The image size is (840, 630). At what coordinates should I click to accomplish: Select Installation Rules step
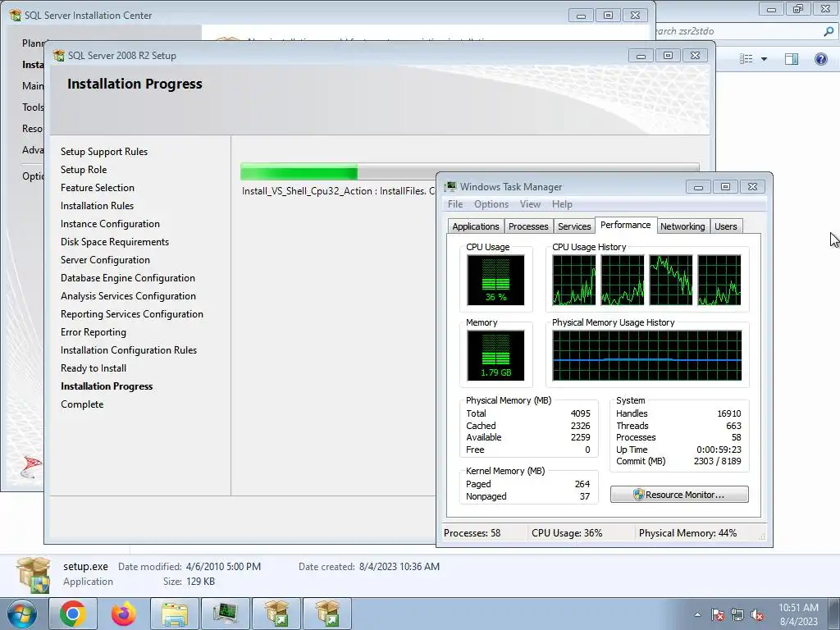97,206
